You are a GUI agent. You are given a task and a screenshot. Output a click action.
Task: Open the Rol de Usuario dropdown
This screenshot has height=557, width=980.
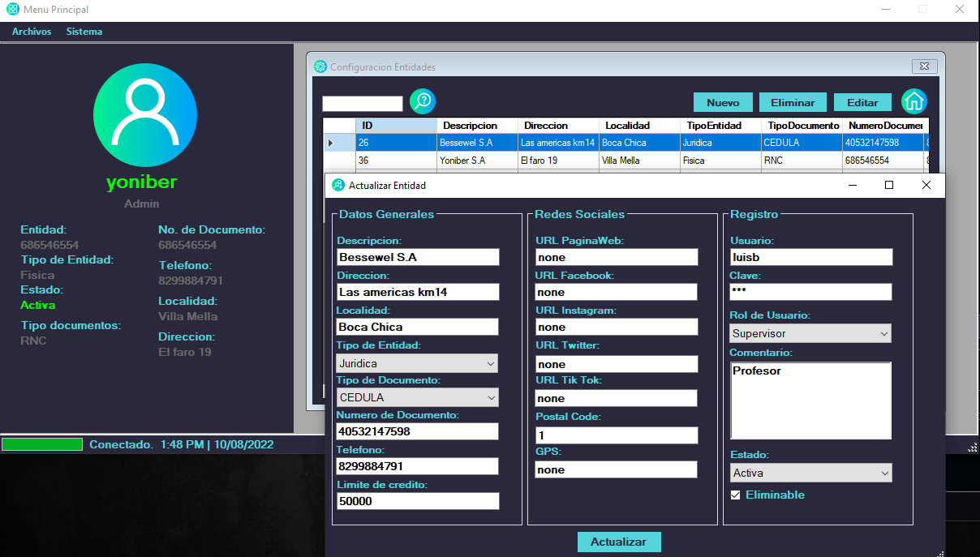[810, 333]
